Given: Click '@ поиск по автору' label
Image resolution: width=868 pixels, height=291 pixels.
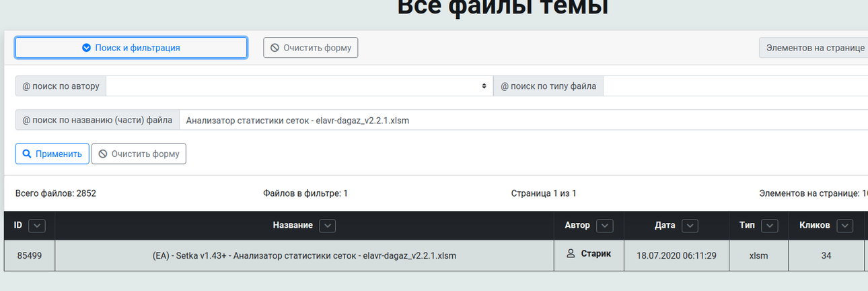Looking at the screenshot, I should pos(61,86).
